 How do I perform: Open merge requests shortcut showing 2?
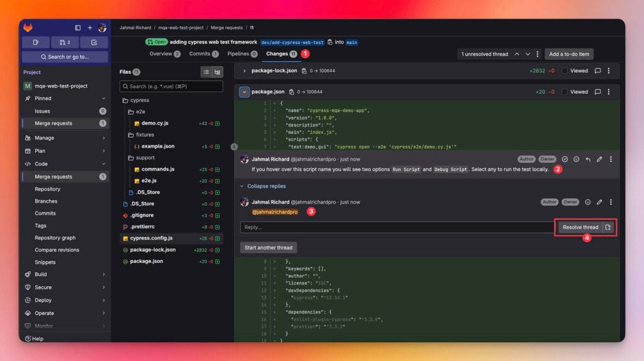(65, 42)
